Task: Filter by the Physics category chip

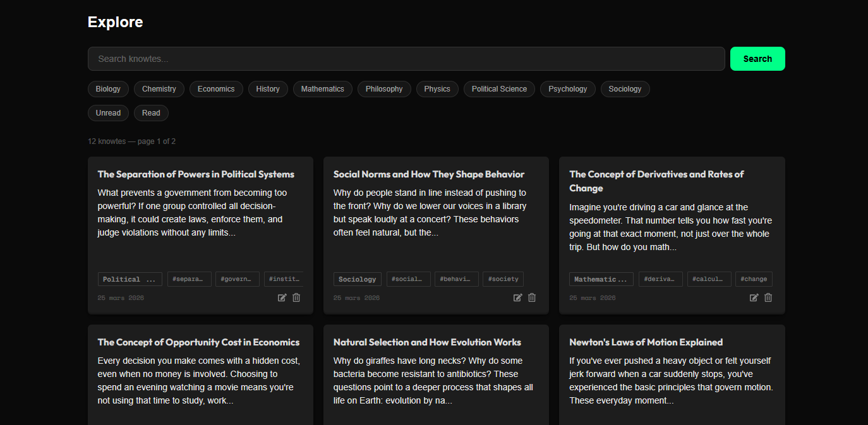Action: (x=437, y=89)
